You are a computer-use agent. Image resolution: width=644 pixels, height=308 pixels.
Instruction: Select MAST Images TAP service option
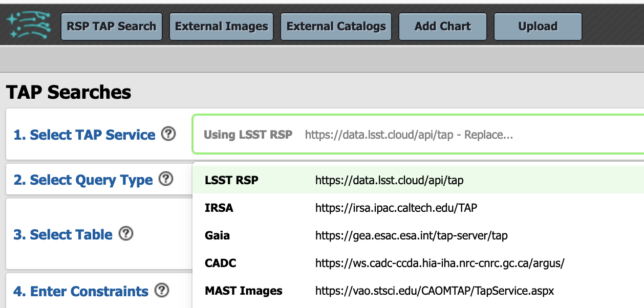[418, 291]
